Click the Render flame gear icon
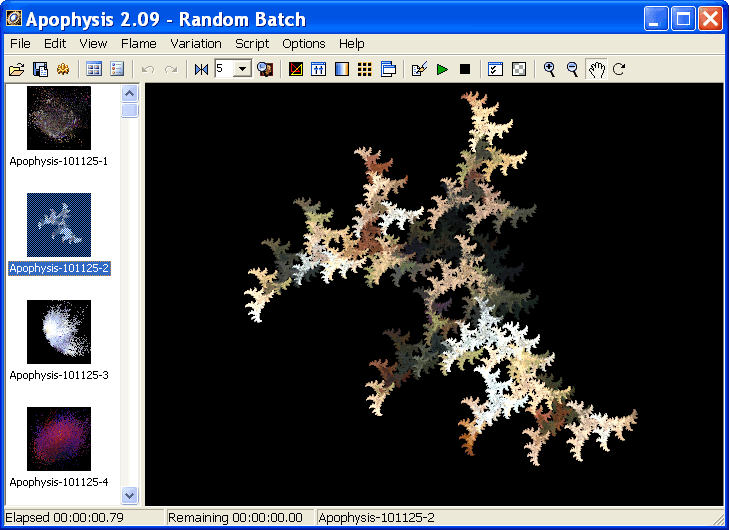729x530 pixels. 63,70
